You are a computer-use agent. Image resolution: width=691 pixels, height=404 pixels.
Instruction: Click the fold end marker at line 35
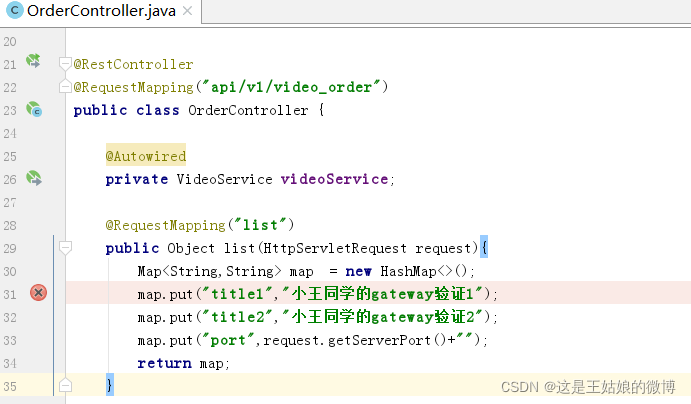[x=65, y=385]
